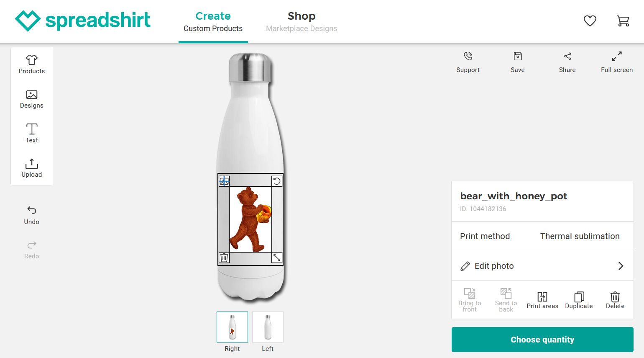Click the Save icon
The width and height of the screenshot is (644, 358).
(x=517, y=62)
